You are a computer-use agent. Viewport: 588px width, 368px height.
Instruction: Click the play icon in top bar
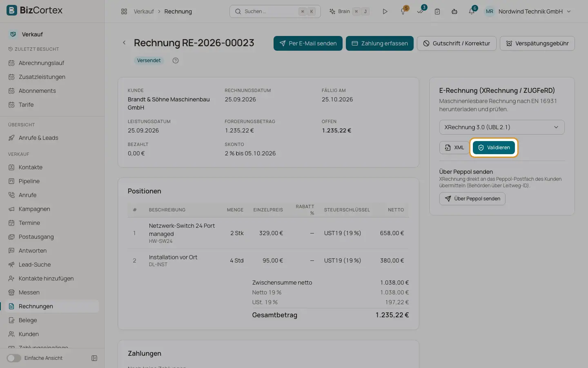385,11
